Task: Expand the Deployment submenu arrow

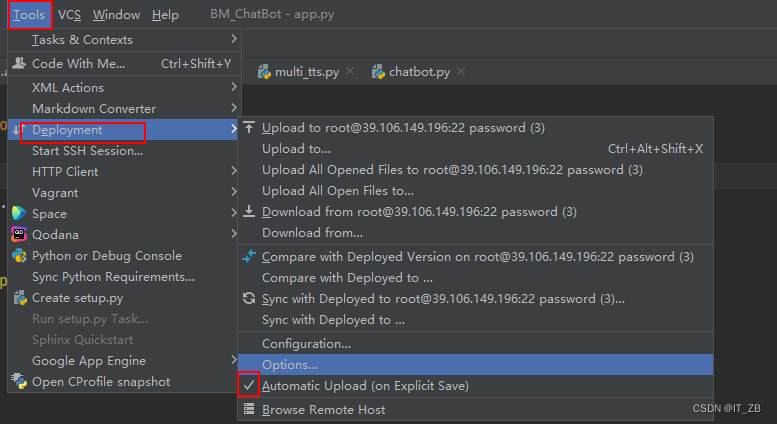Action: tap(234, 129)
